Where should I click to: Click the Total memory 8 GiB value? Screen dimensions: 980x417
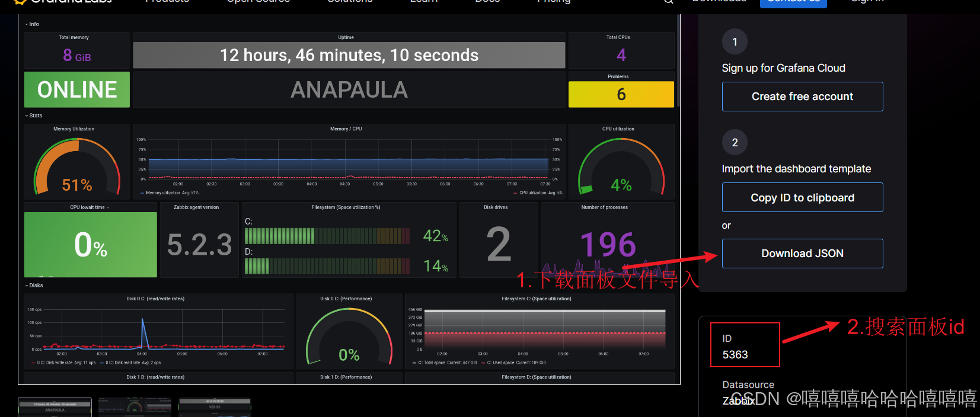(77, 56)
